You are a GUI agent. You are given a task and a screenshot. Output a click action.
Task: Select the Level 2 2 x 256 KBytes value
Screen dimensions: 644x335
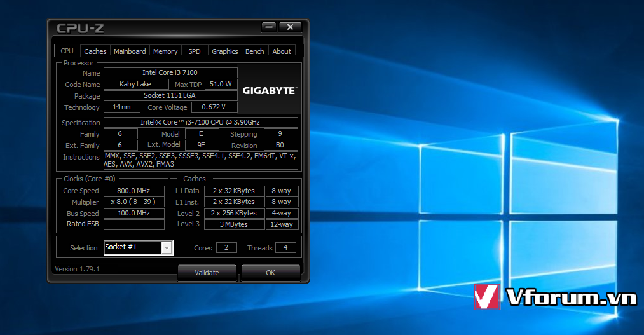[234, 214]
